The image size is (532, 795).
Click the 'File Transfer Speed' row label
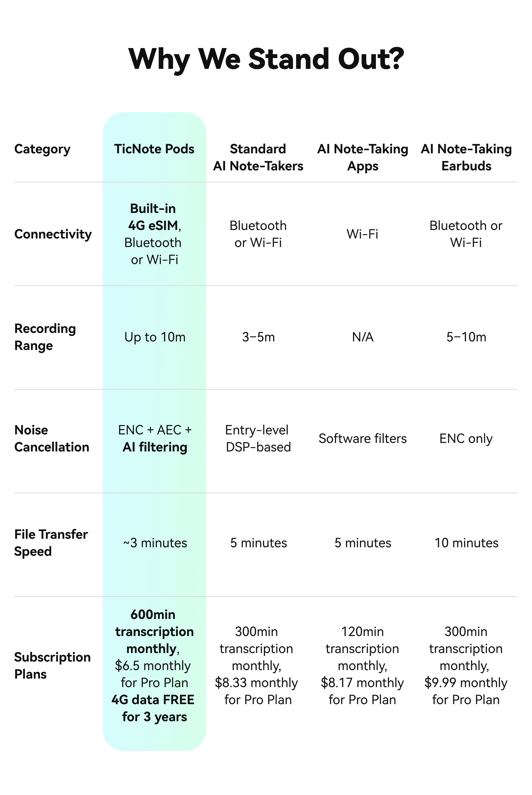click(x=51, y=543)
